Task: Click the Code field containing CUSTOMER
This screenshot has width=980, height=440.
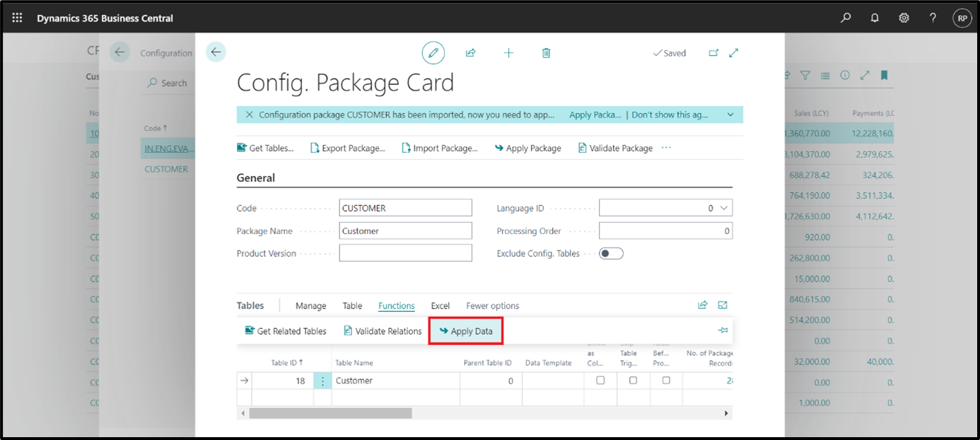Action: (x=405, y=208)
